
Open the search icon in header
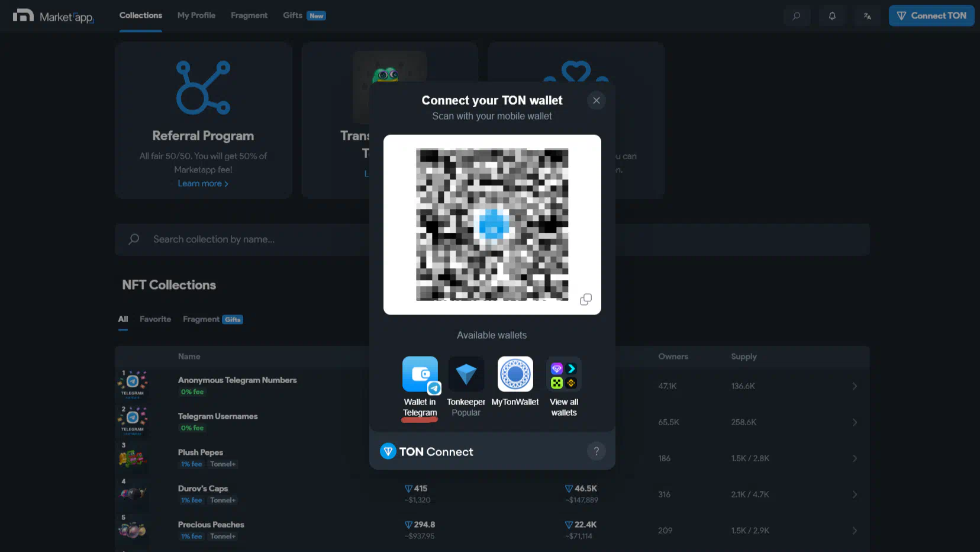click(797, 16)
